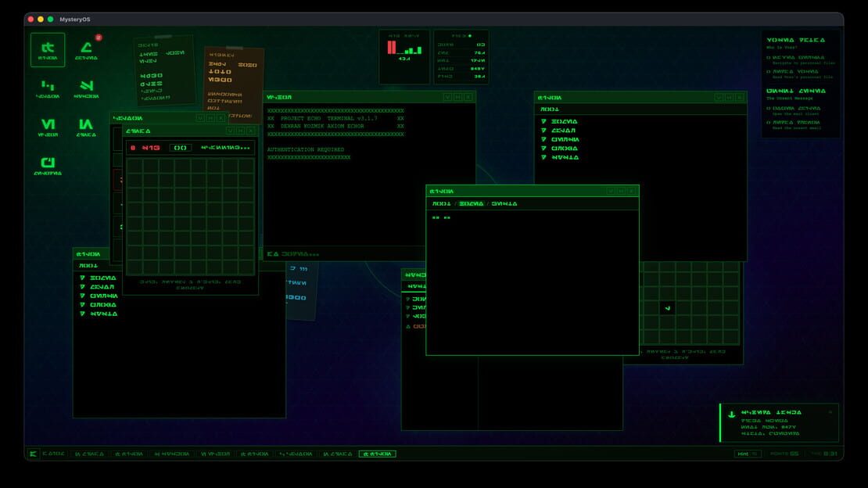Open the right desktop icon in the second row
The height and width of the screenshot is (488, 868).
[86, 88]
